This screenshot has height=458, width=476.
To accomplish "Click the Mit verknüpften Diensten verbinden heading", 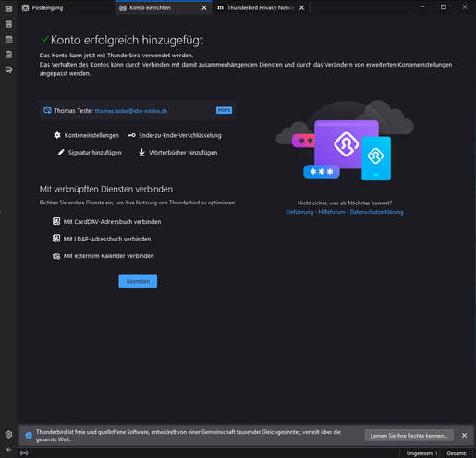I will pos(106,189).
